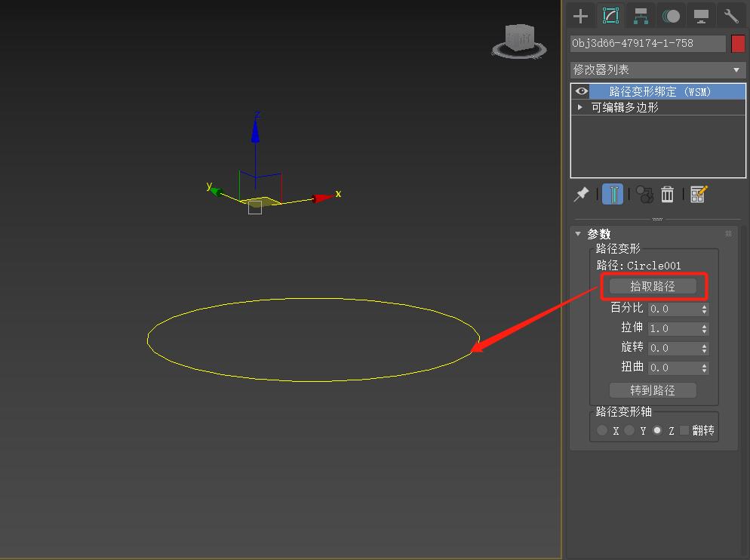
Task: Click the Make Unique icon
Action: coord(646,195)
